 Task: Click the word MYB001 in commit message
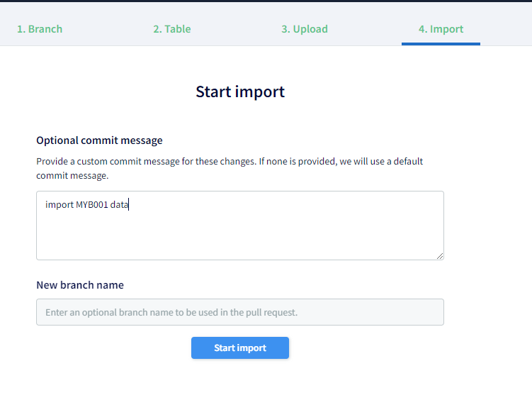point(92,206)
